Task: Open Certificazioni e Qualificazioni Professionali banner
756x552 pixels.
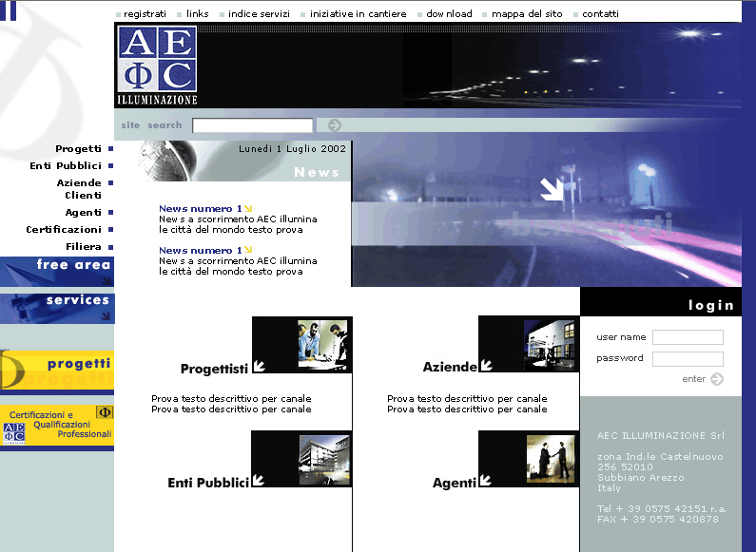Action: tap(57, 427)
